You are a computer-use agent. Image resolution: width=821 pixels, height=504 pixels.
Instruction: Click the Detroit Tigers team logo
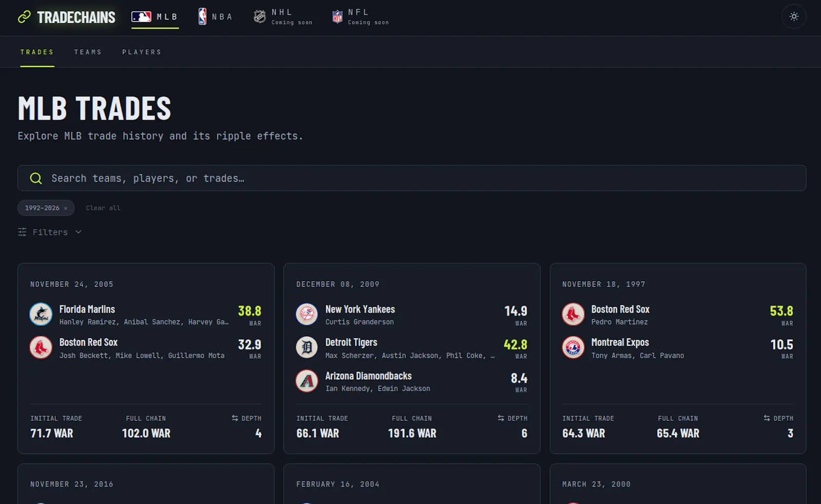pos(307,347)
